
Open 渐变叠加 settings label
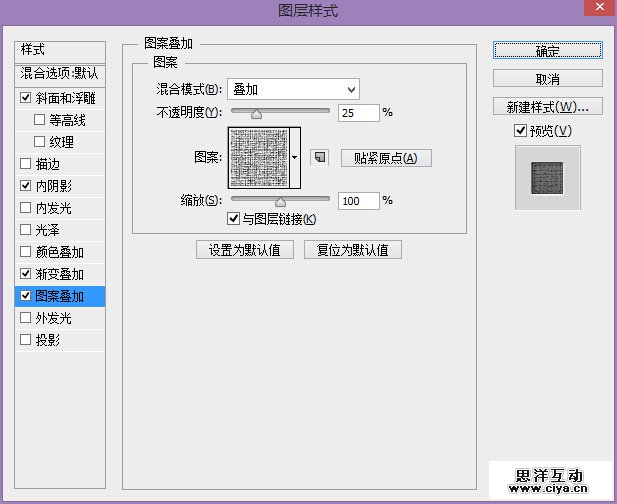point(59,274)
